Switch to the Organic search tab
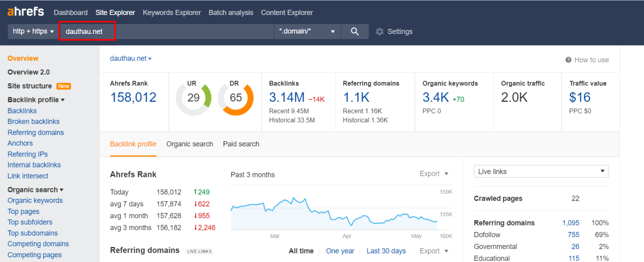 pos(190,144)
